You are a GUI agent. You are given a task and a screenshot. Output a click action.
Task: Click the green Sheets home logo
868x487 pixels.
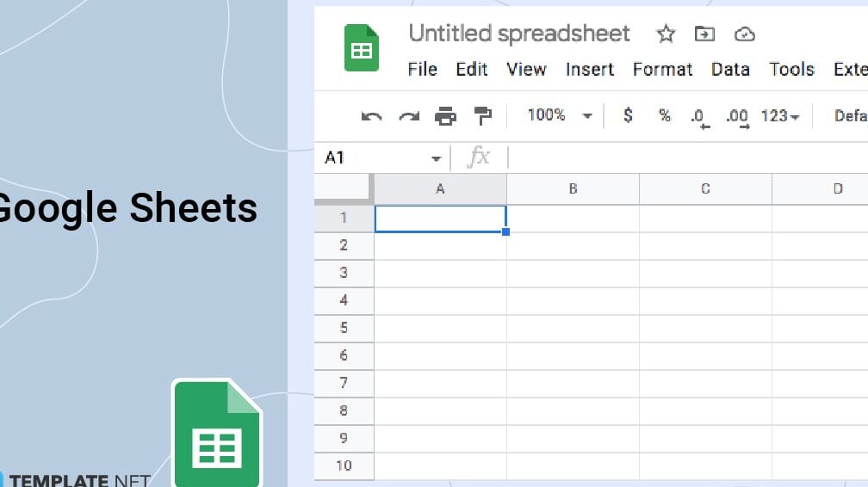pyautogui.click(x=362, y=48)
